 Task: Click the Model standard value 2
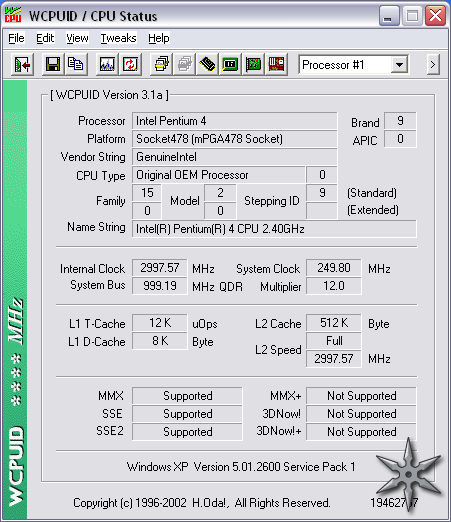click(x=220, y=193)
